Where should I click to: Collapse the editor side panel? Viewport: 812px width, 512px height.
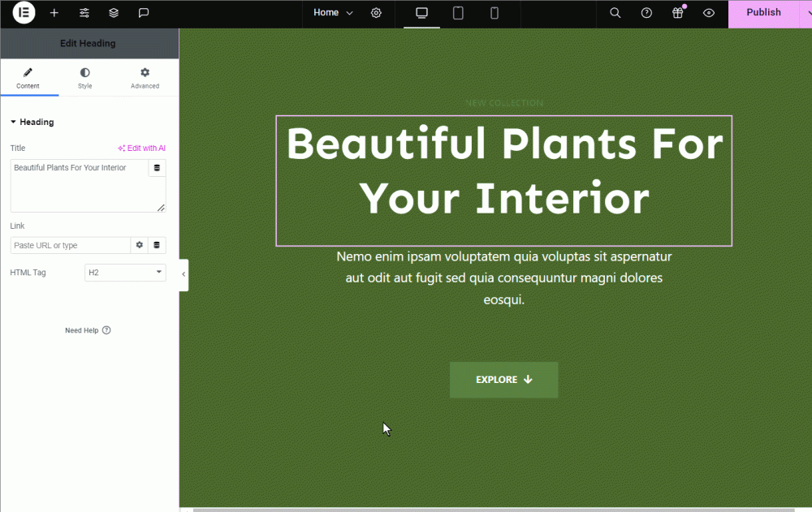(x=184, y=274)
